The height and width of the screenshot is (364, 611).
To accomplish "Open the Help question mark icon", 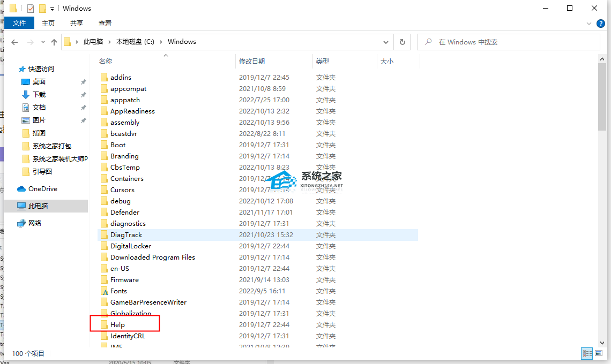I will [601, 24].
